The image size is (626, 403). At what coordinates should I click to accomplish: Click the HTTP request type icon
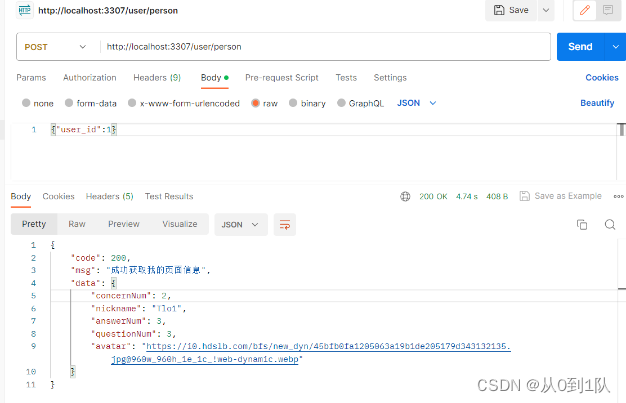coord(24,10)
